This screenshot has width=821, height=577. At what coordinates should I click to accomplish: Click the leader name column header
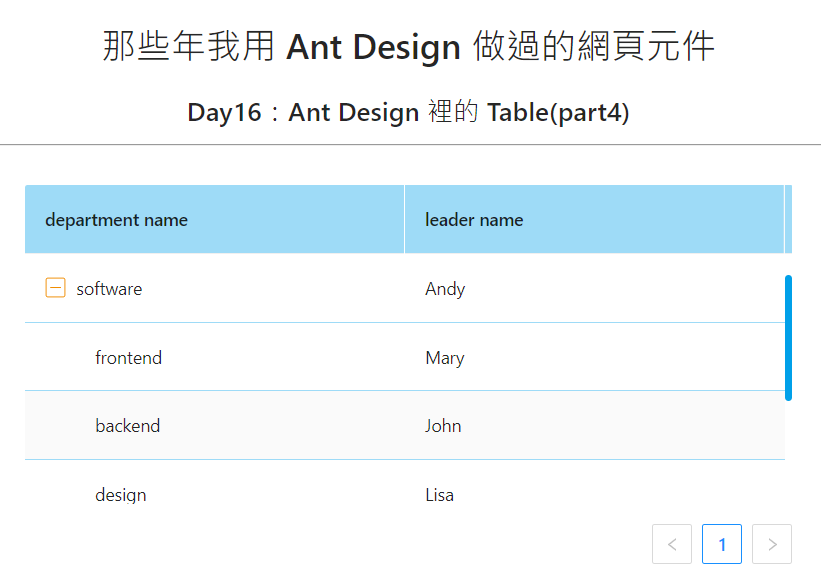(594, 219)
